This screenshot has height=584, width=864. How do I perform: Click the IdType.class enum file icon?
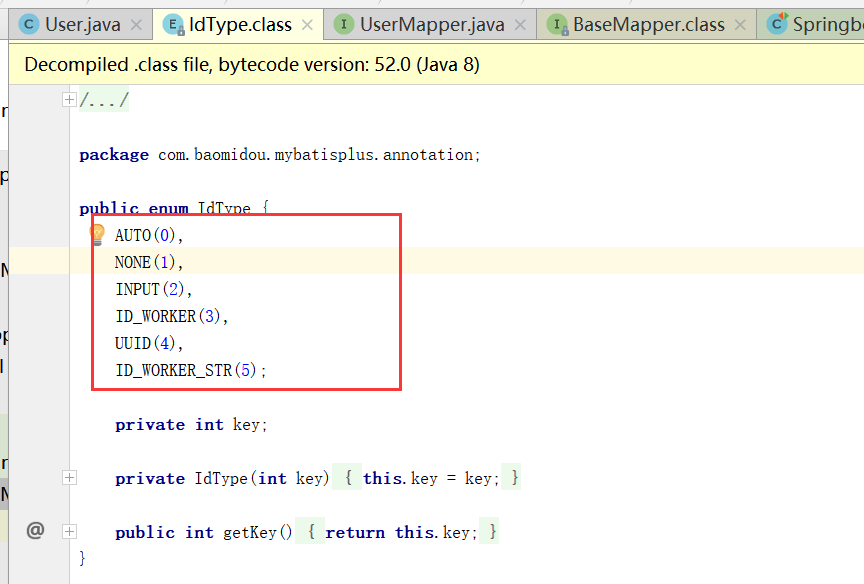(174, 24)
